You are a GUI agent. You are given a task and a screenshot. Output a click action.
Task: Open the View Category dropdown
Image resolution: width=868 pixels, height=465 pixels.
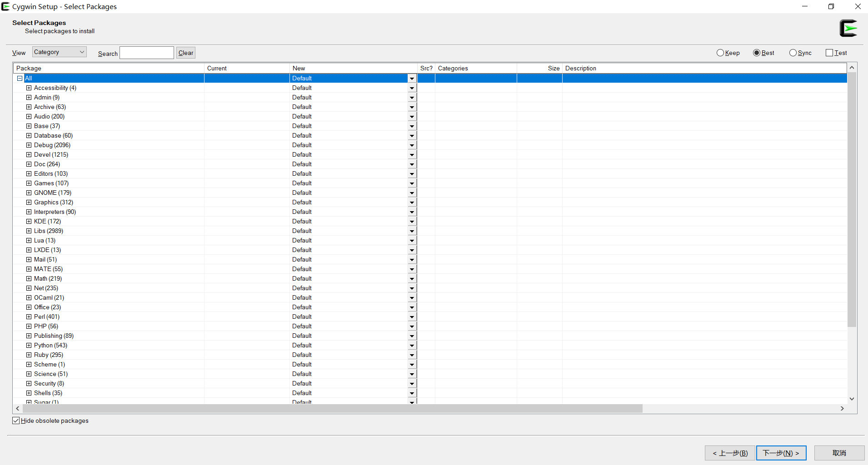point(59,52)
